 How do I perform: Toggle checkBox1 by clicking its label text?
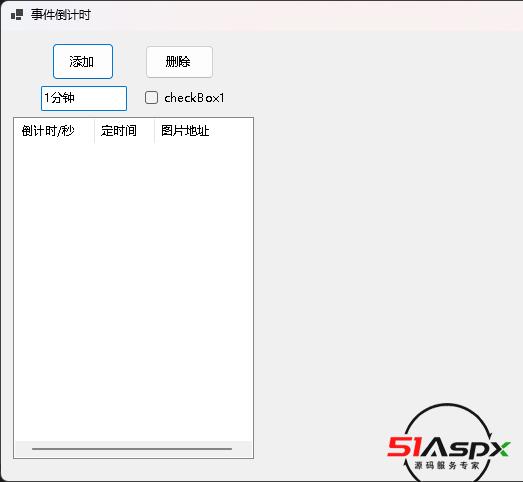click(x=194, y=98)
